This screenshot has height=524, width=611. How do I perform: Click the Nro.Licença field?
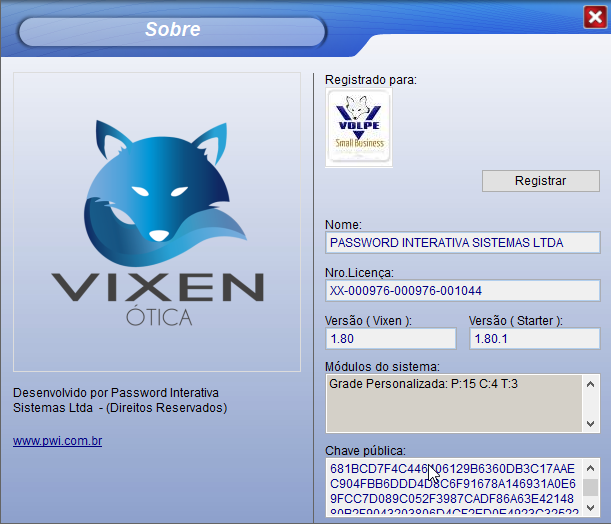463,291
